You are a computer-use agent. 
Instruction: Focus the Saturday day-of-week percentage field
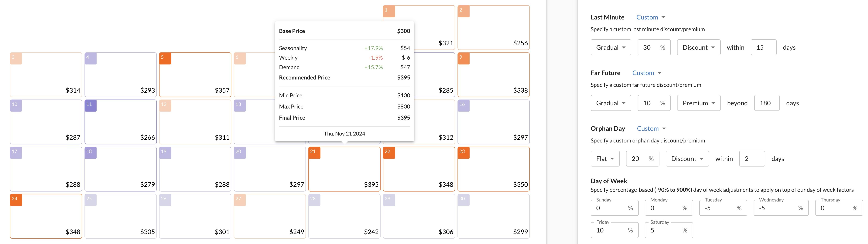click(x=664, y=230)
